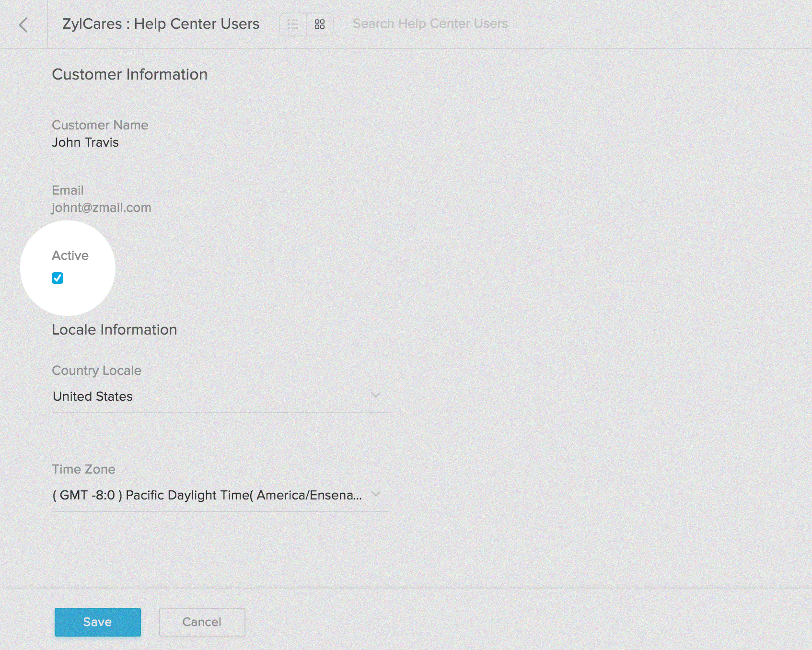
Task: Click the Country Locale label
Action: pyautogui.click(x=96, y=371)
